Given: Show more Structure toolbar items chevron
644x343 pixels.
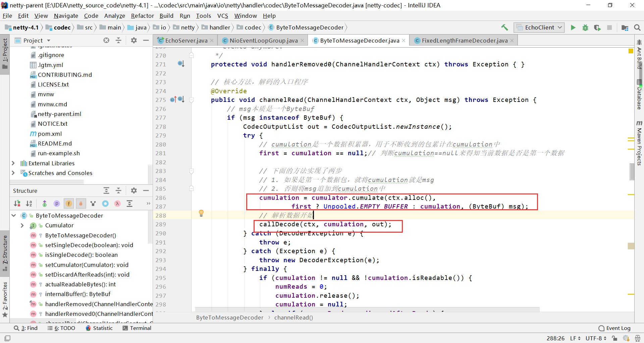Looking at the screenshot, I should click(x=148, y=204).
